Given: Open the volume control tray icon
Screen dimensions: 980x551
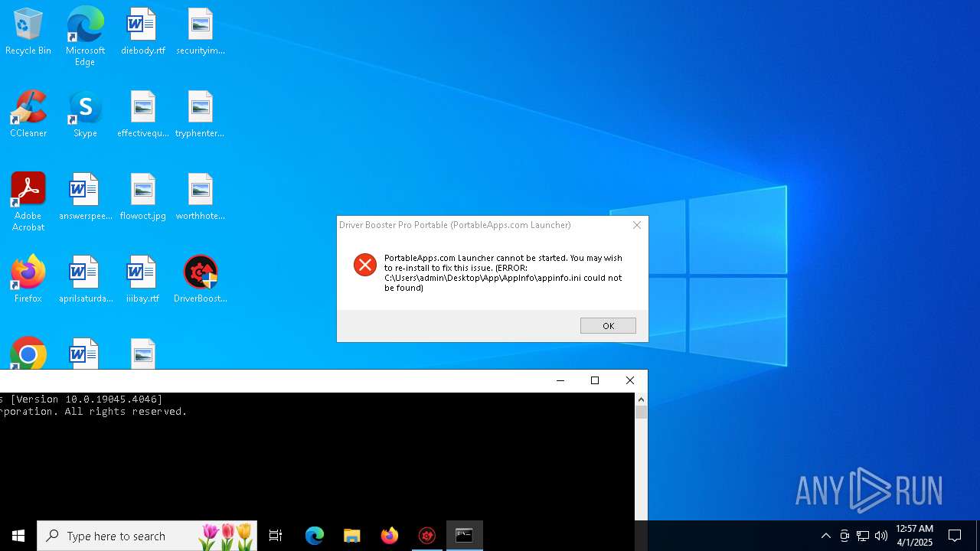Looking at the screenshot, I should tap(881, 536).
